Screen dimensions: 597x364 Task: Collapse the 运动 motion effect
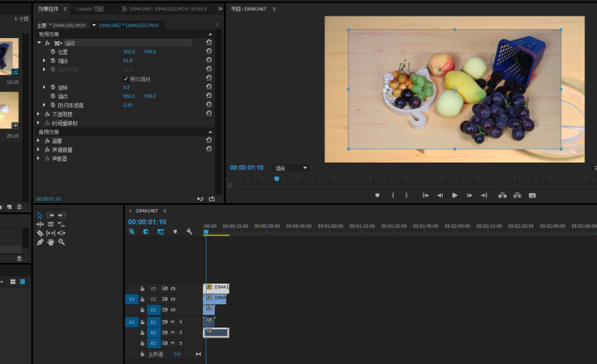pos(39,42)
